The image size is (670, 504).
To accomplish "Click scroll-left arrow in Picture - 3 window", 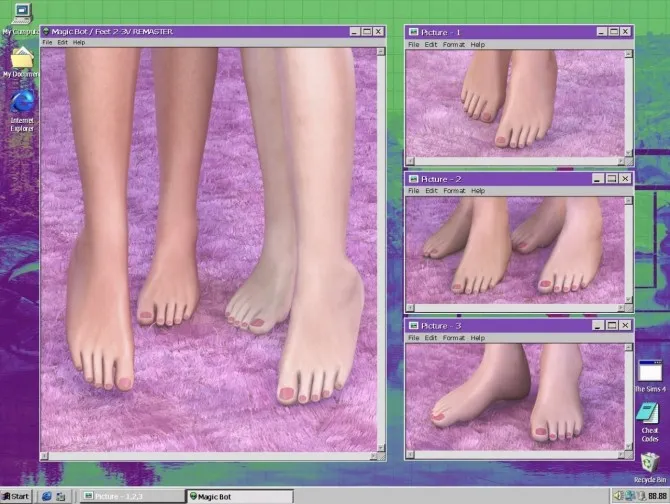I will tap(410, 454).
